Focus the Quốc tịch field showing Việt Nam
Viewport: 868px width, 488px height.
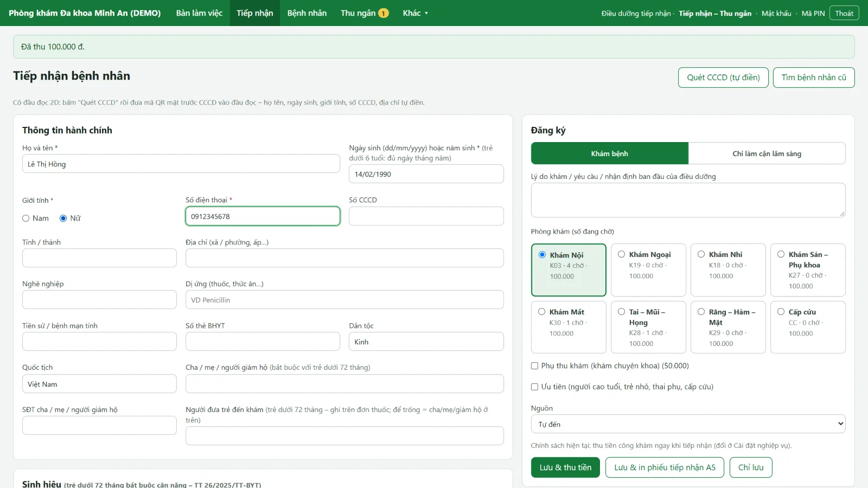(99, 384)
